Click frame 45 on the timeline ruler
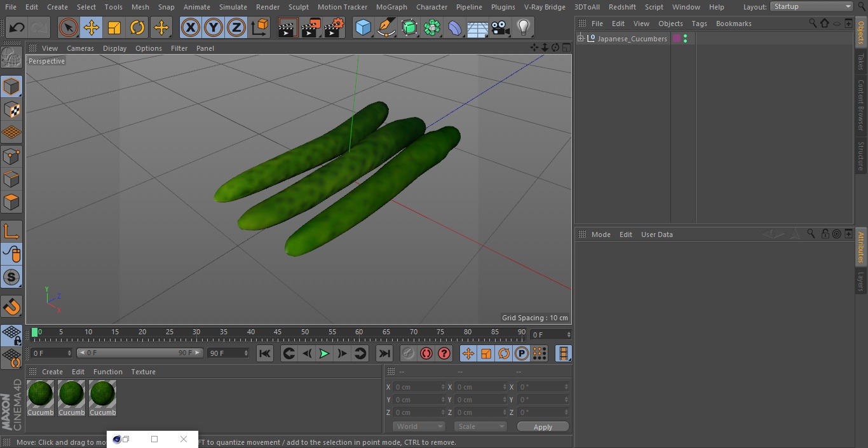The height and width of the screenshot is (448, 868). point(278,332)
